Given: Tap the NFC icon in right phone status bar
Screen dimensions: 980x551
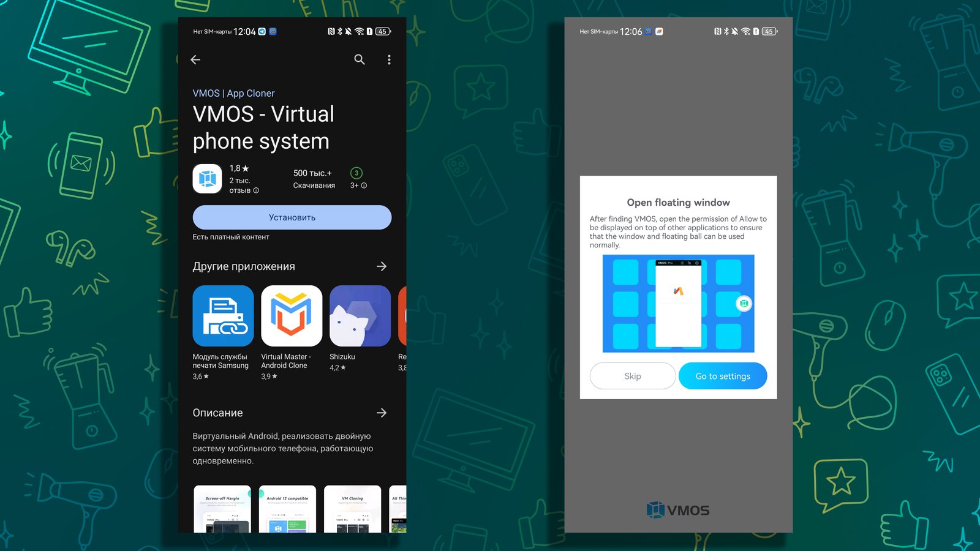Looking at the screenshot, I should tap(717, 31).
